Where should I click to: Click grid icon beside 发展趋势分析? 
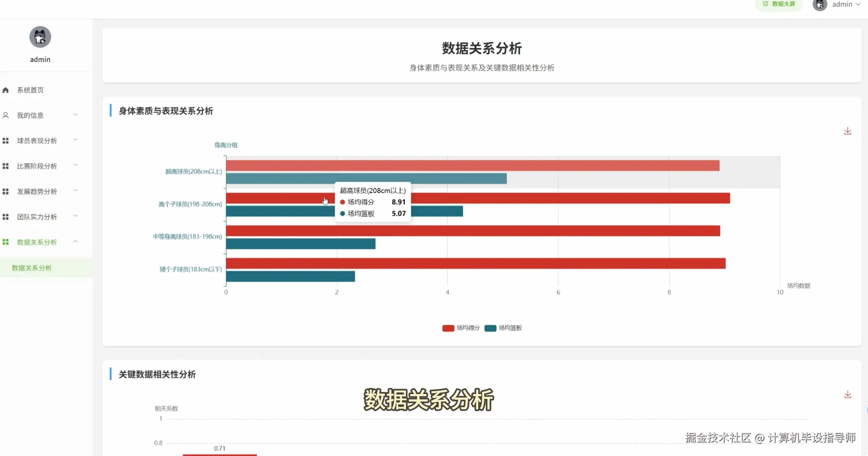(x=6, y=191)
